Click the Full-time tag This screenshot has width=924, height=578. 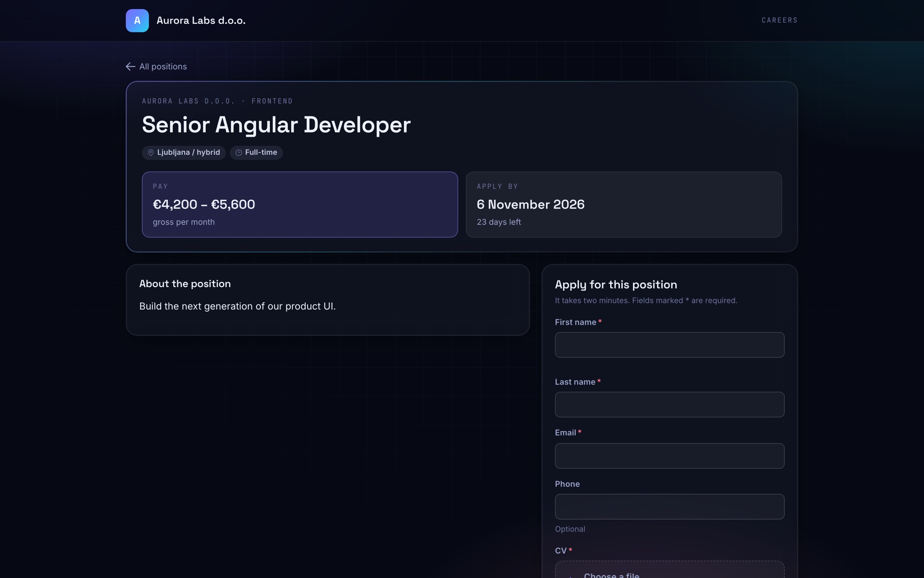pos(256,153)
